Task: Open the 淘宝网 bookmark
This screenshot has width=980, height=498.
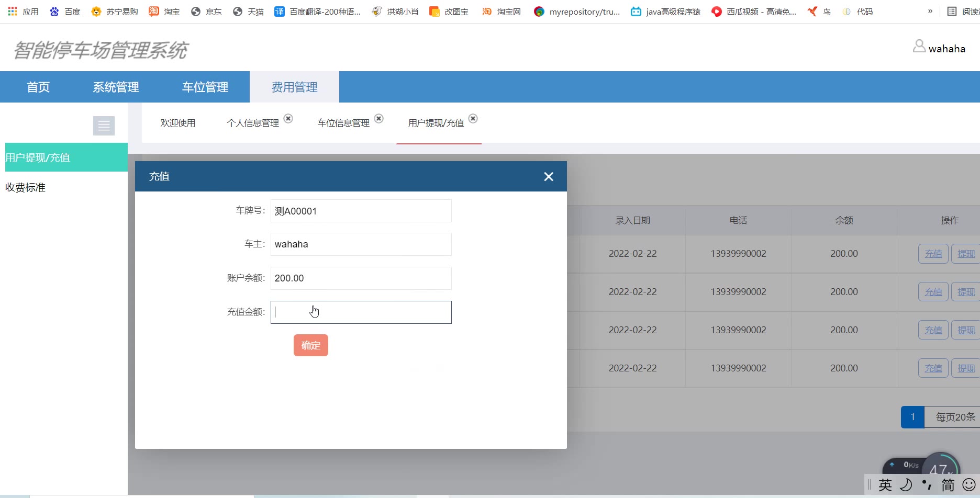Action: pos(502,12)
